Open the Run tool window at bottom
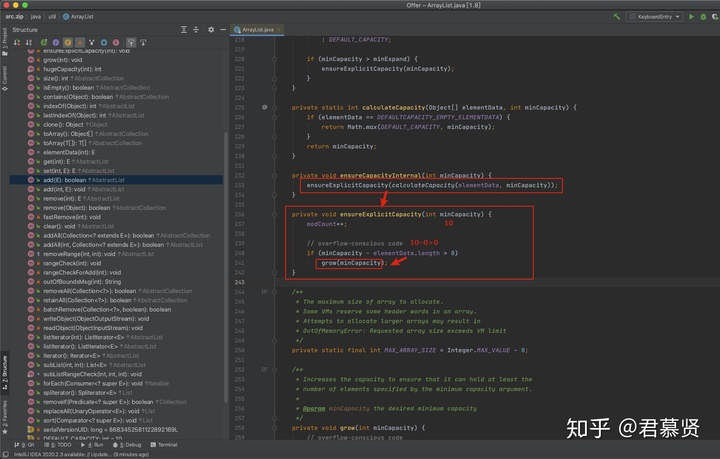Image resolution: width=720 pixels, height=459 pixels. click(x=92, y=445)
